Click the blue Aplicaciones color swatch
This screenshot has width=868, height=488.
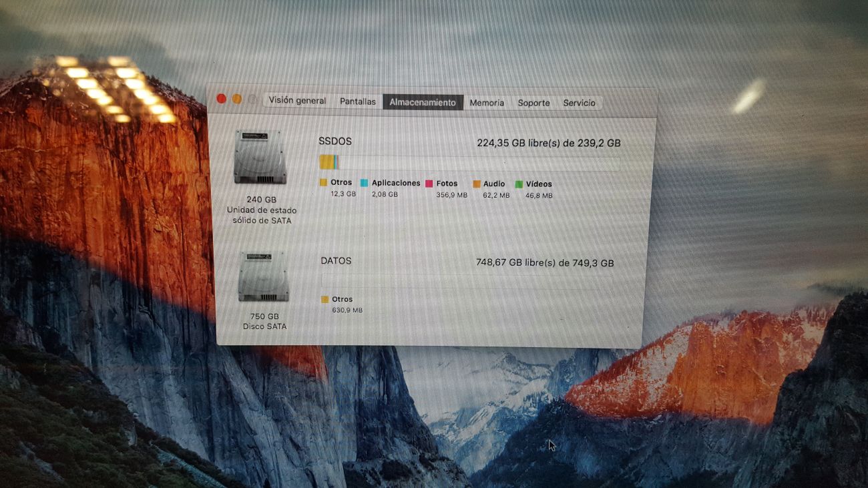pos(364,183)
